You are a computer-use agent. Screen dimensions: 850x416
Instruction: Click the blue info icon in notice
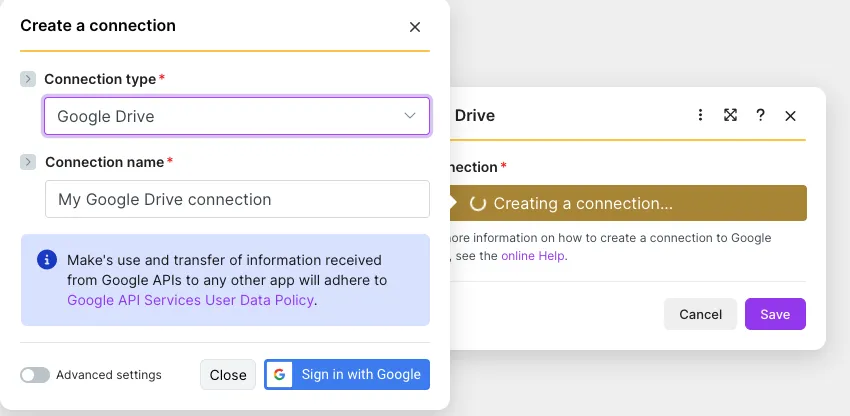(47, 260)
